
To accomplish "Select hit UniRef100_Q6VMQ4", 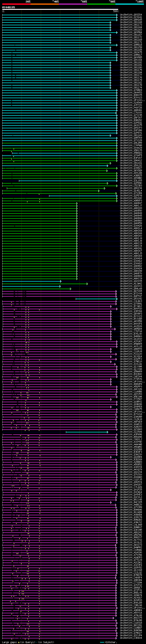I will point(131,32).
